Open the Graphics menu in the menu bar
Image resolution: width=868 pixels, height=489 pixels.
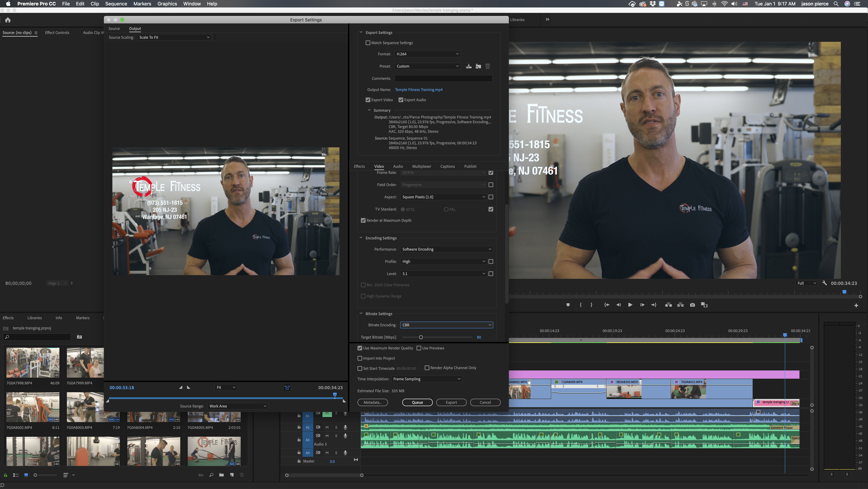point(167,4)
